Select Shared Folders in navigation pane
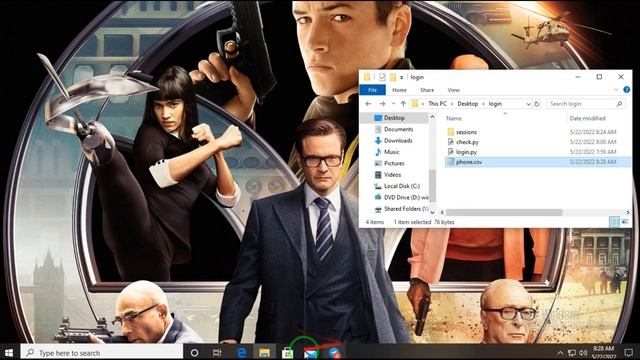Screen dimensions: 640x360 tap(405, 209)
